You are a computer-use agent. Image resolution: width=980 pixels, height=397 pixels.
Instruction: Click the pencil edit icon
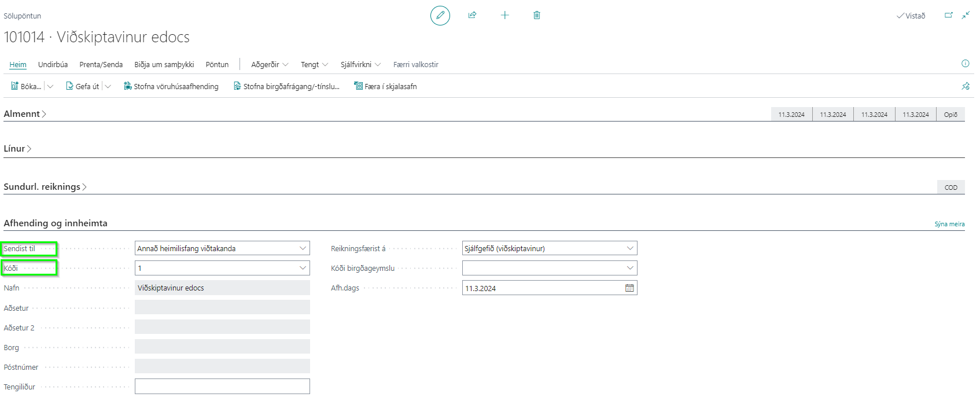tap(440, 16)
